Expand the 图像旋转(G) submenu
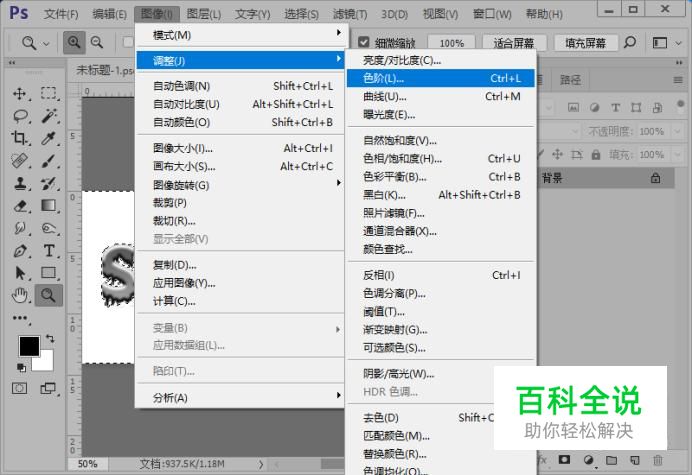This screenshot has height=475, width=692. (242, 185)
